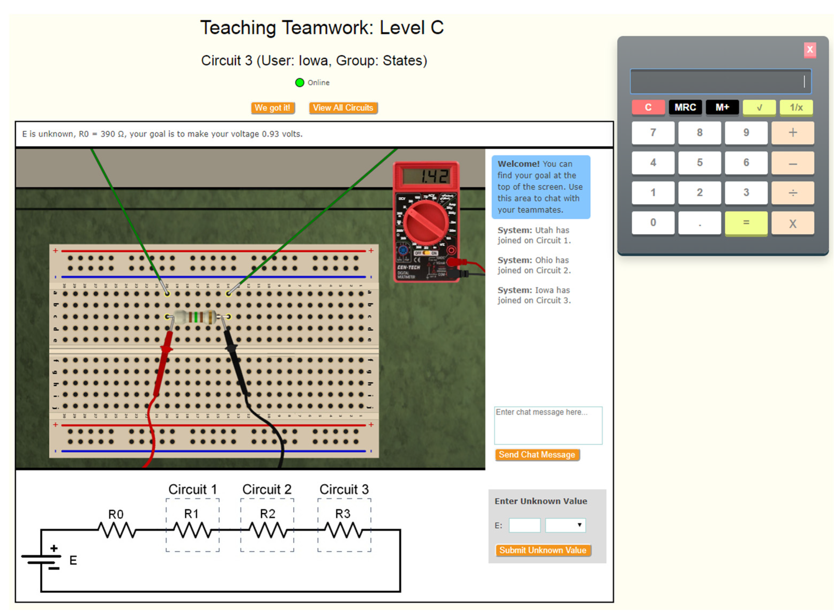Close the calculator with pink X
Viewport: 840px width, 616px height.
coord(809,50)
